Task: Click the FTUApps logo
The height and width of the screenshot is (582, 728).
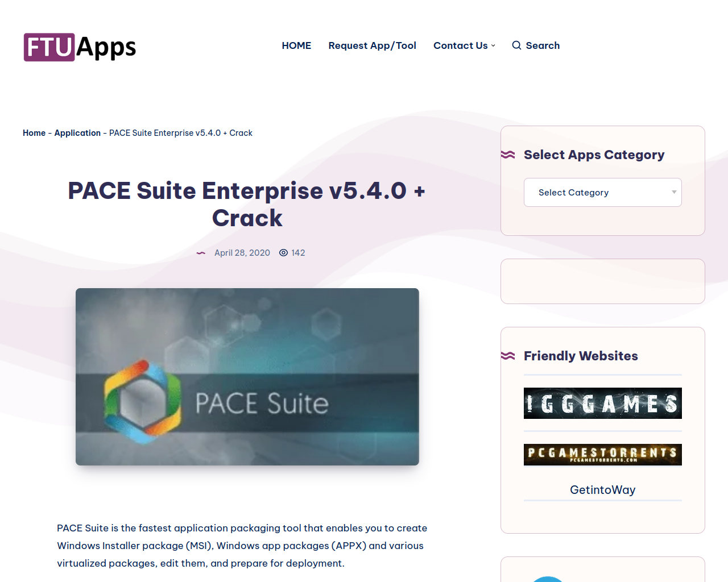Action: coord(80,47)
